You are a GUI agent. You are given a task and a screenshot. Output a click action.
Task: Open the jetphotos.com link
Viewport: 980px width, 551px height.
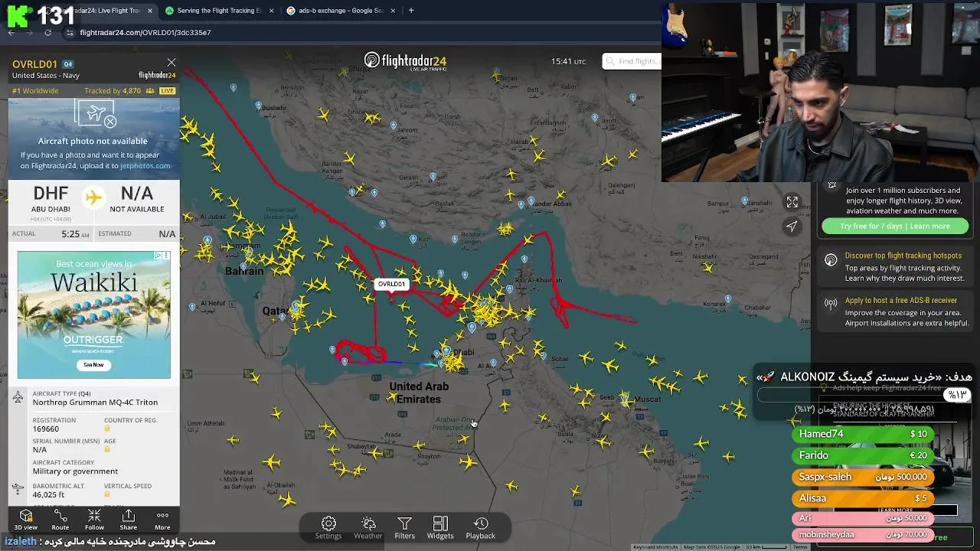click(x=145, y=166)
